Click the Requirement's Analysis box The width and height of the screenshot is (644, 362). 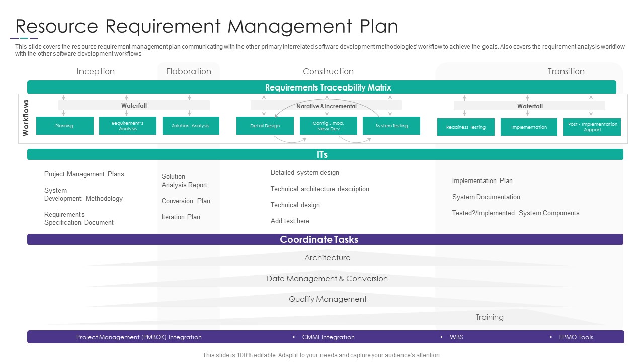pyautogui.click(x=128, y=126)
